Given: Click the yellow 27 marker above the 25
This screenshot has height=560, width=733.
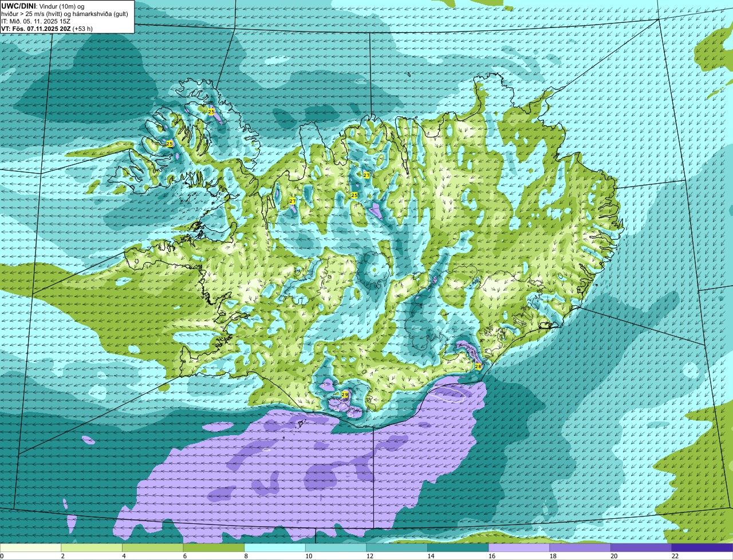Looking at the screenshot, I should coord(366,175).
